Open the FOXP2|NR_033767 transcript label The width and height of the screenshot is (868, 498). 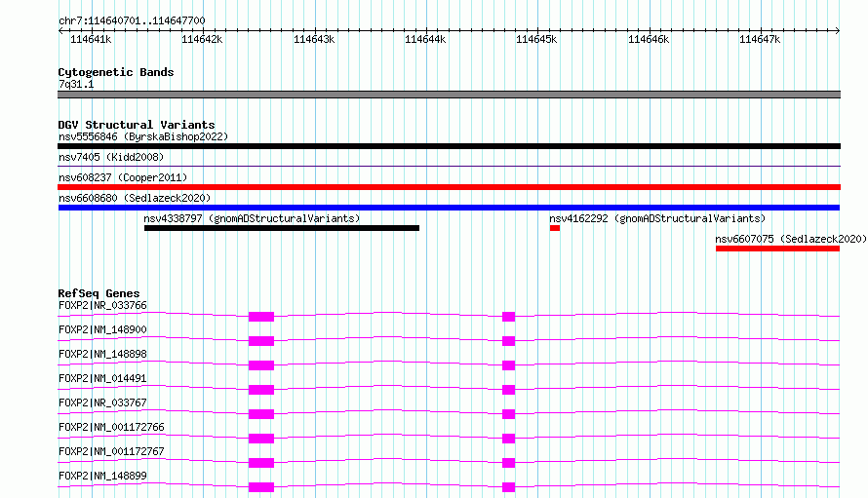(103, 402)
